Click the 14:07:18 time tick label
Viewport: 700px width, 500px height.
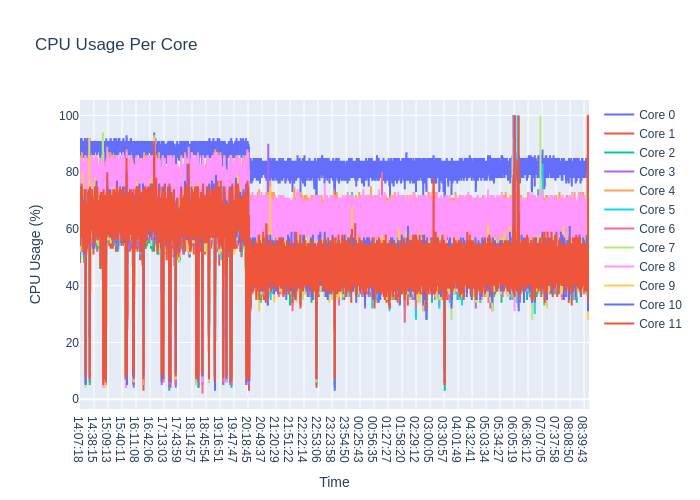(x=78, y=440)
